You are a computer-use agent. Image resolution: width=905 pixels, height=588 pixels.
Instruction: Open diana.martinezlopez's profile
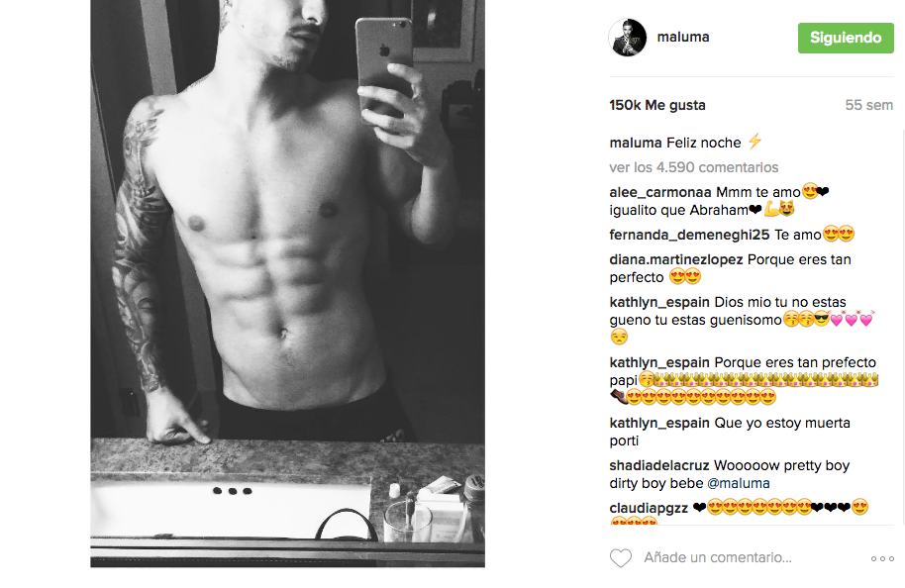click(x=676, y=259)
